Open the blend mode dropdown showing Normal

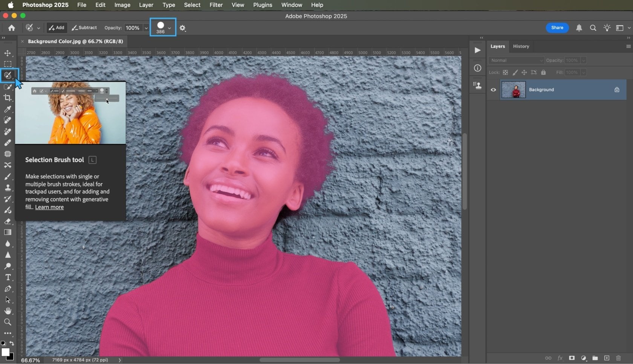(x=515, y=60)
